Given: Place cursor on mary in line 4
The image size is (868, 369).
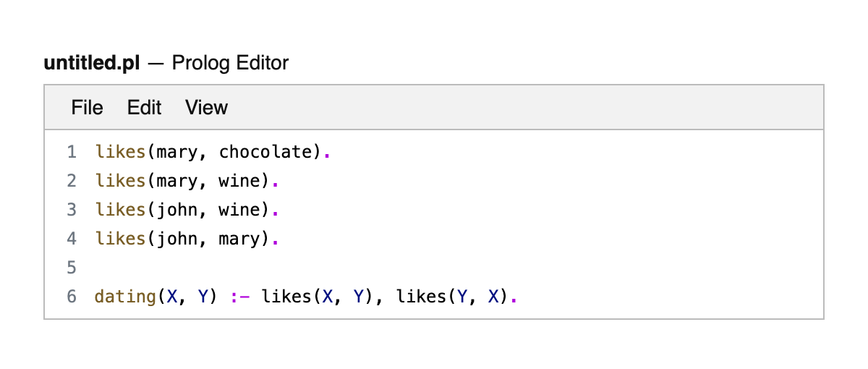Looking at the screenshot, I should click(x=240, y=239).
